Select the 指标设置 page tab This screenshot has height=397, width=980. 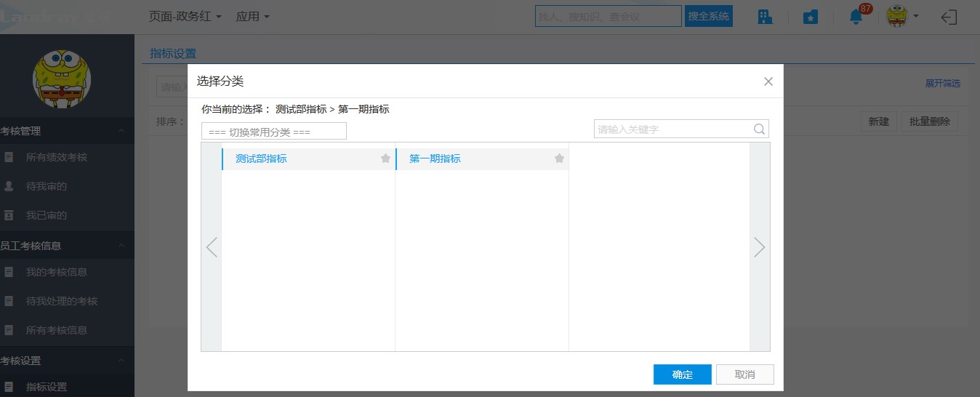click(x=173, y=53)
